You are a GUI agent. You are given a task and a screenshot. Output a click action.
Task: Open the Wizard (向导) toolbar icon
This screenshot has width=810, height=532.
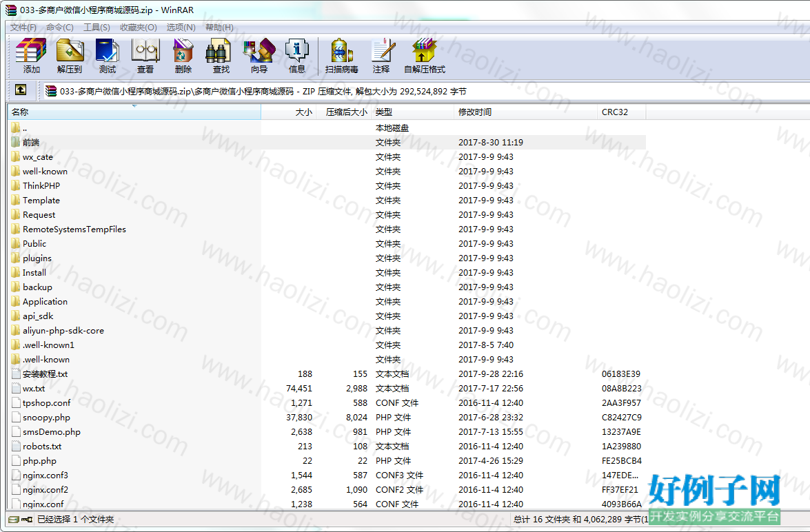259,56
